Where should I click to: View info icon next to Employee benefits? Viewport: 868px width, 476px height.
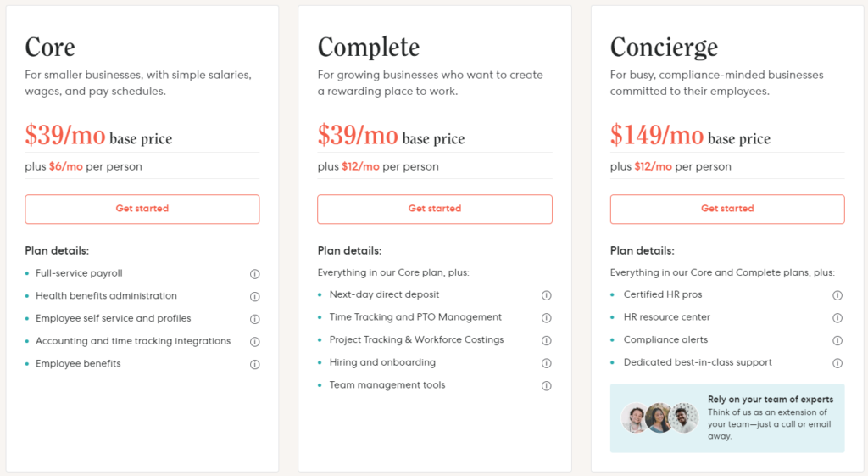(x=254, y=364)
